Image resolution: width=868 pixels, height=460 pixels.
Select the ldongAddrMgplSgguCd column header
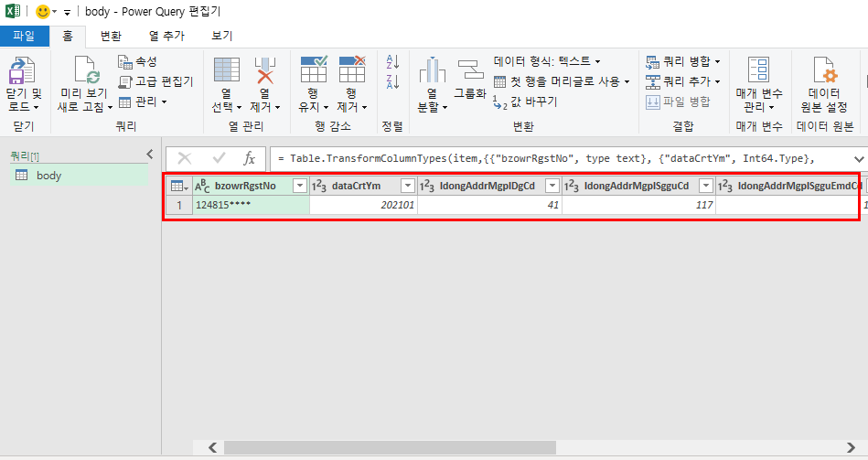(637, 186)
